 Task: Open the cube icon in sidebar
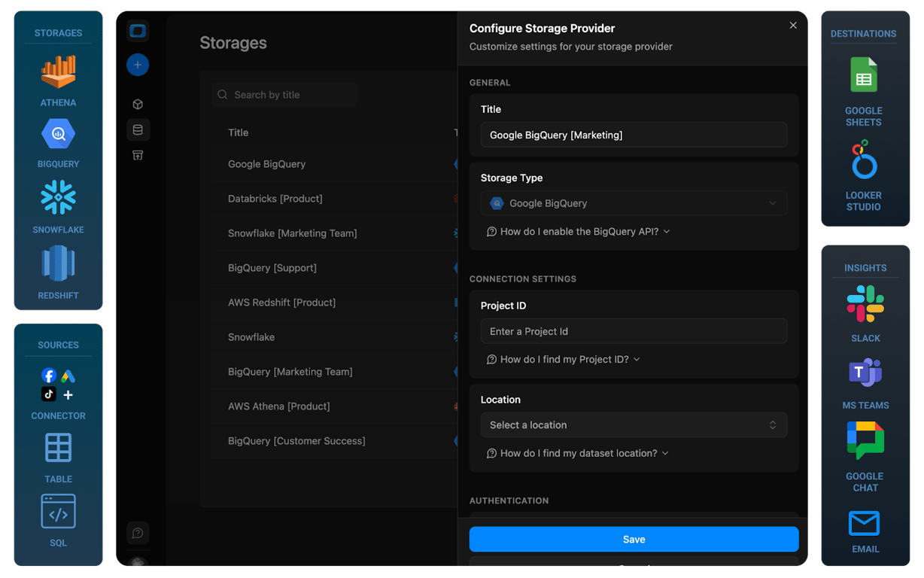[138, 105]
